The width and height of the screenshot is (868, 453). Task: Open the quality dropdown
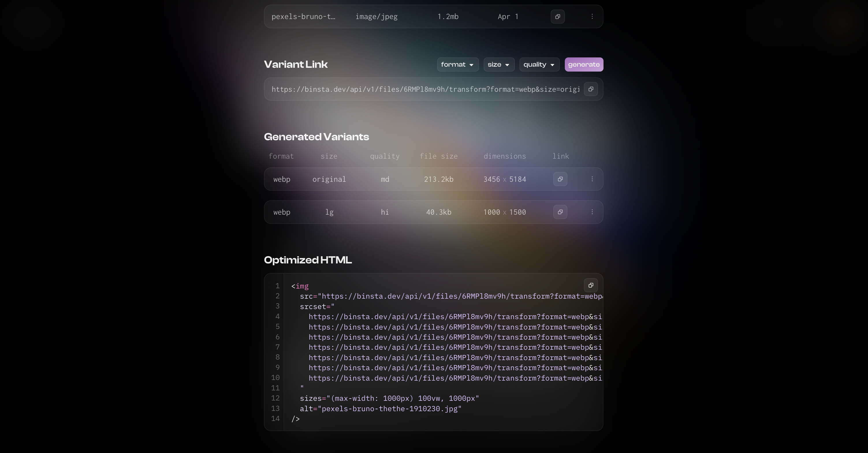click(539, 65)
